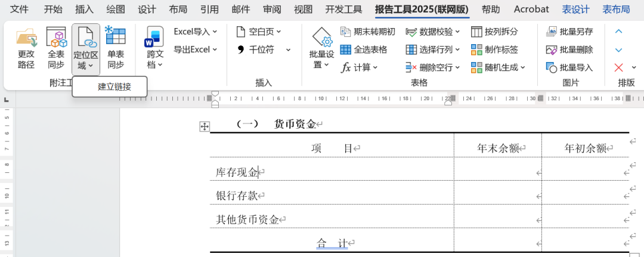Open dropdown arrow next to 千位符
This screenshot has height=257, width=644.
[x=289, y=50]
